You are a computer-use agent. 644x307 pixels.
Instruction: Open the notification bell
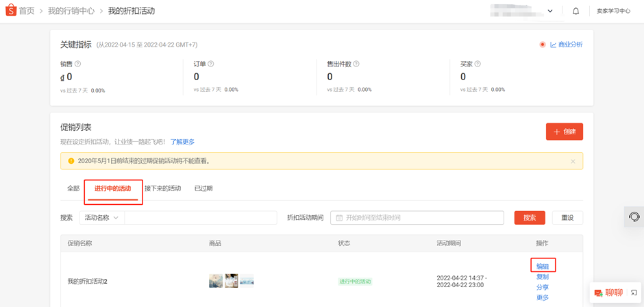(x=575, y=12)
